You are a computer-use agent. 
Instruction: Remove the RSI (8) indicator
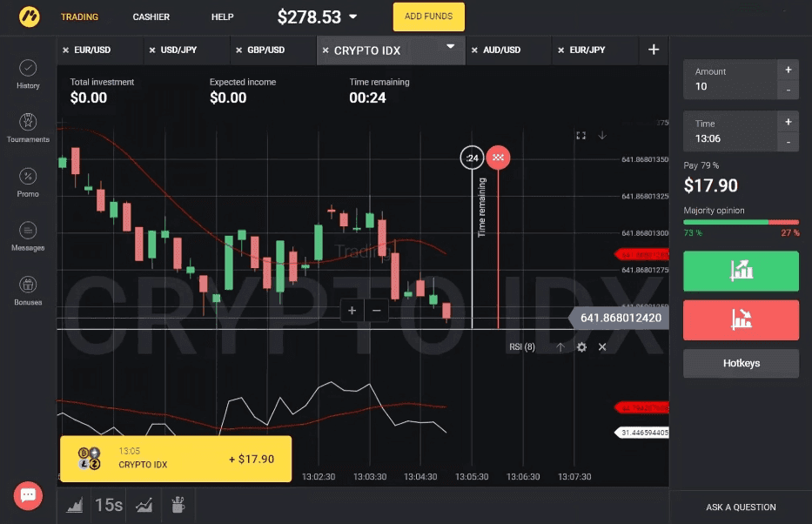click(x=602, y=347)
